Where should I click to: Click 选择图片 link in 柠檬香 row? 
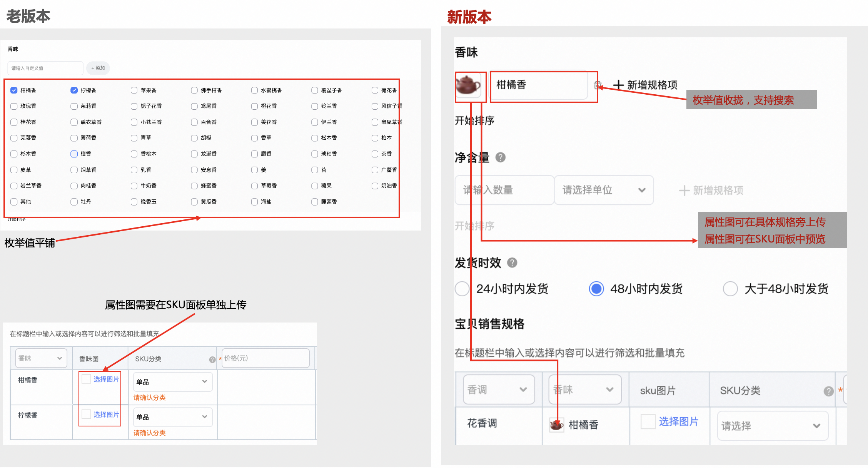(x=106, y=415)
